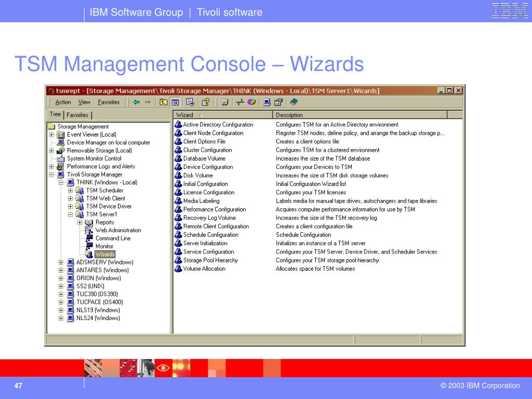Click the Export List toolbar icon
The height and width of the screenshot is (399, 532).
(x=190, y=102)
